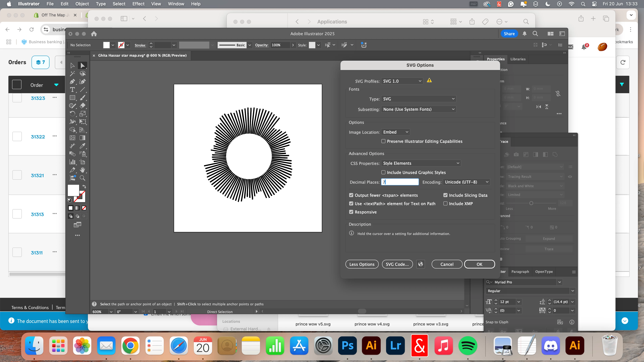Click the Less Options button
644x362 pixels.
[362, 264]
